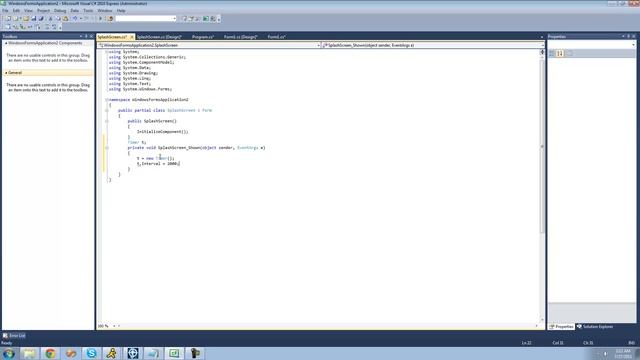Open the View menu
Viewport: 640px width, 360px height.
pyautogui.click(x=28, y=11)
